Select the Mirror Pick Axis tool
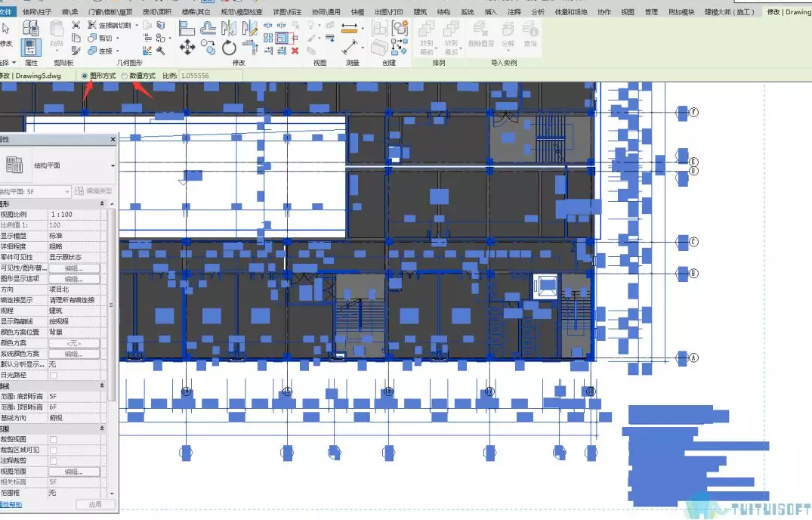This screenshot has width=812, height=520. (228, 28)
